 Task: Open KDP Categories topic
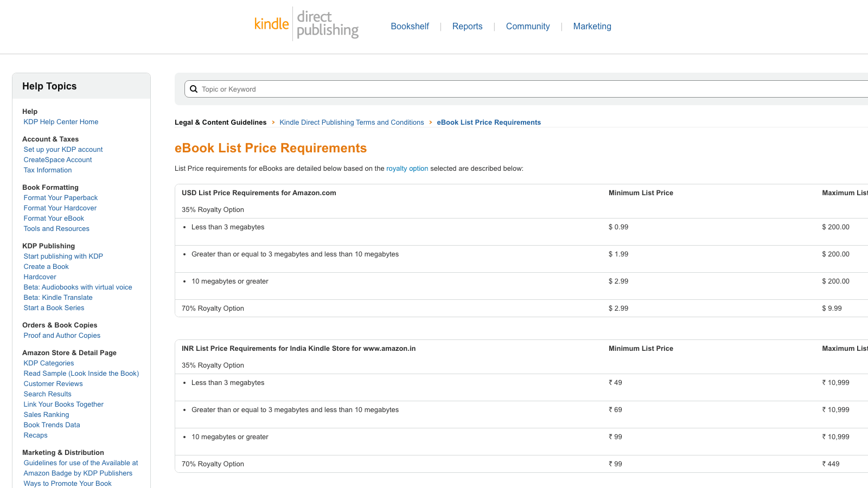pos(49,363)
